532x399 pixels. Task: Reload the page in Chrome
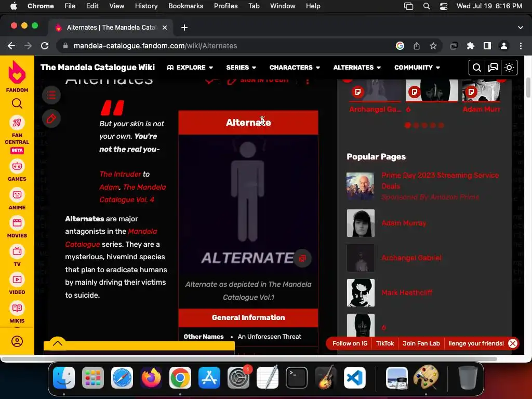pyautogui.click(x=45, y=46)
